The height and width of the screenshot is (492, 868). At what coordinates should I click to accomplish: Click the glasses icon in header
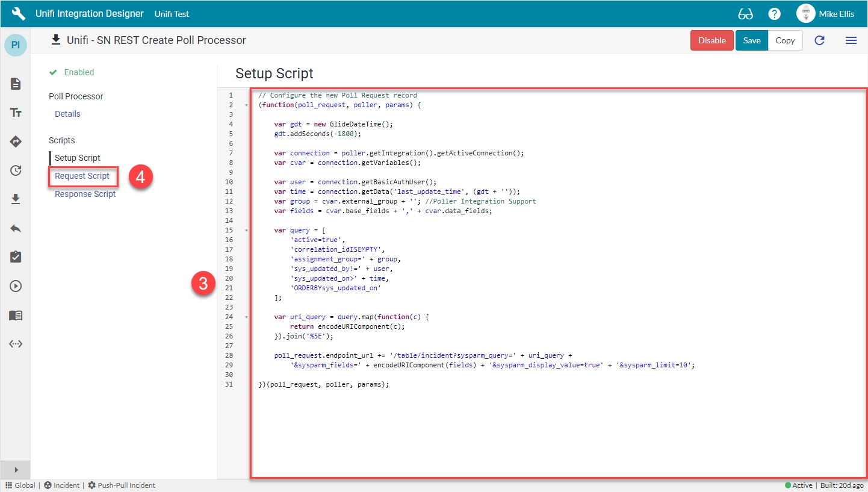click(745, 14)
